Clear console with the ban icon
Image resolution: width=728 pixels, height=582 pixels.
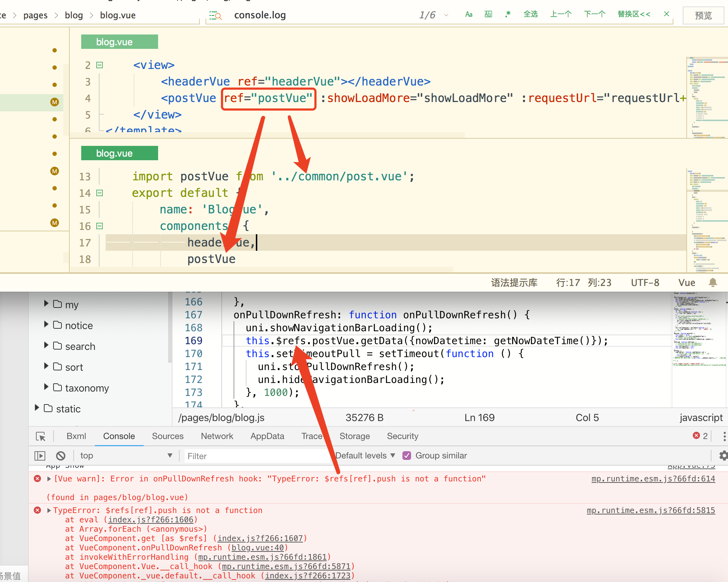click(x=61, y=456)
